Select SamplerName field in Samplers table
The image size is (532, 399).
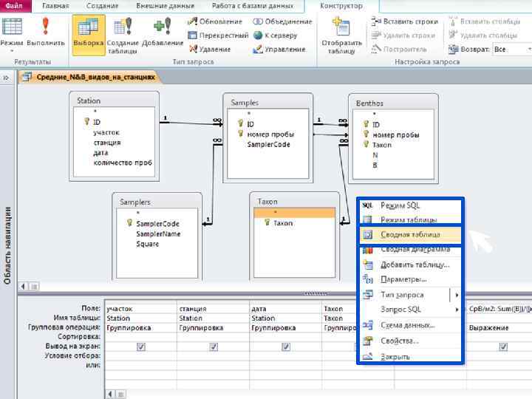158,234
